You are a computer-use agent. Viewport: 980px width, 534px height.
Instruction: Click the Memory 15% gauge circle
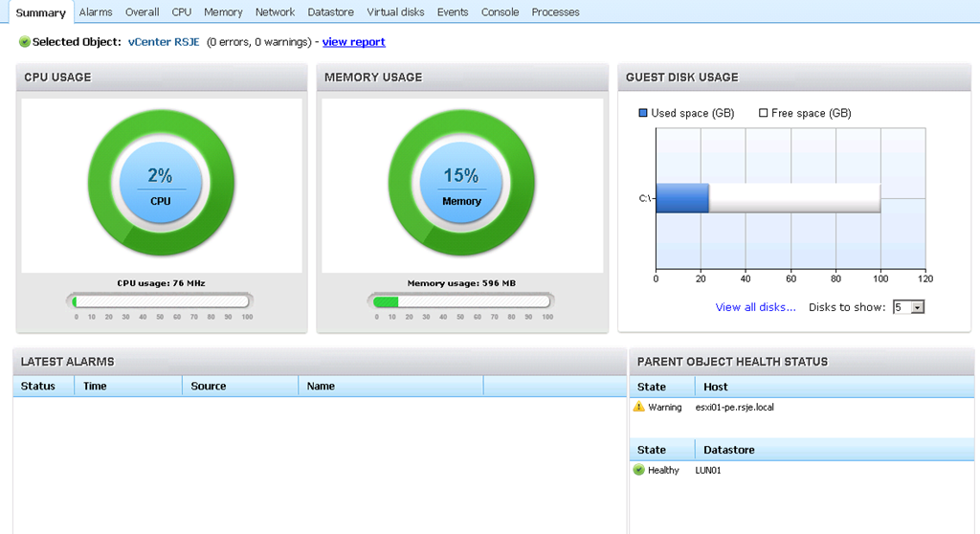[x=461, y=185]
